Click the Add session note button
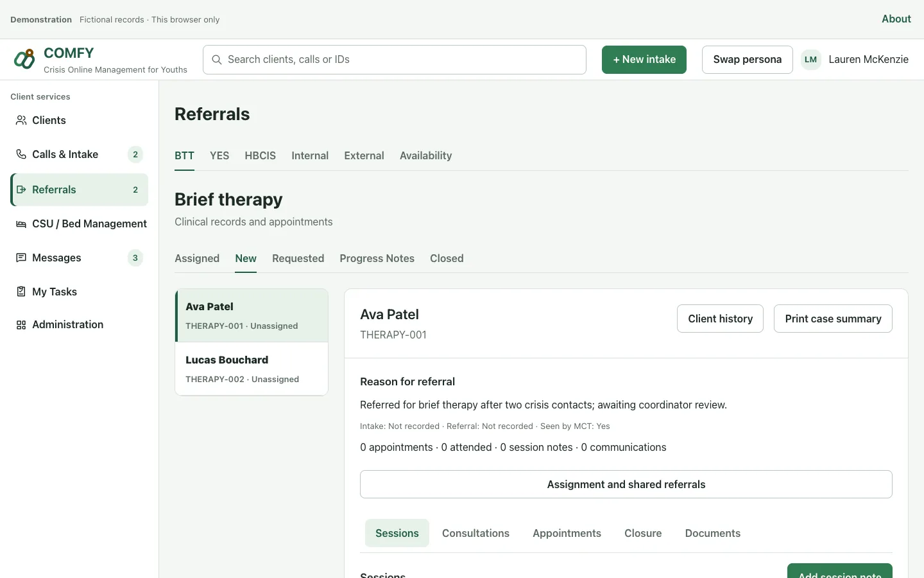Image resolution: width=924 pixels, height=578 pixels. tap(840, 571)
